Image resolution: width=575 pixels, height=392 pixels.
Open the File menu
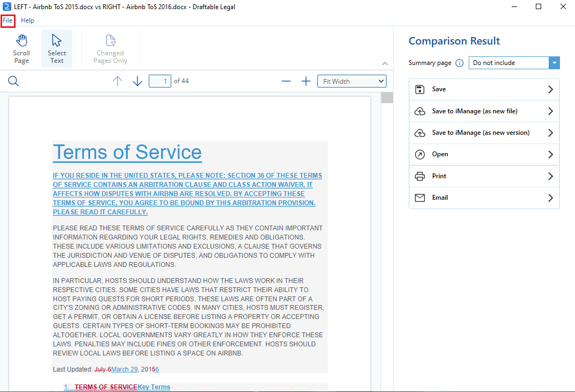coord(8,20)
